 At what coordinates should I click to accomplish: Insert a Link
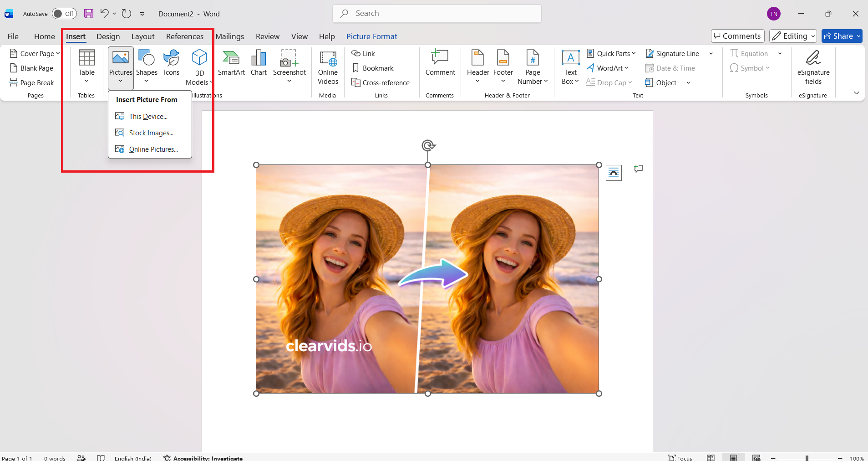click(363, 53)
